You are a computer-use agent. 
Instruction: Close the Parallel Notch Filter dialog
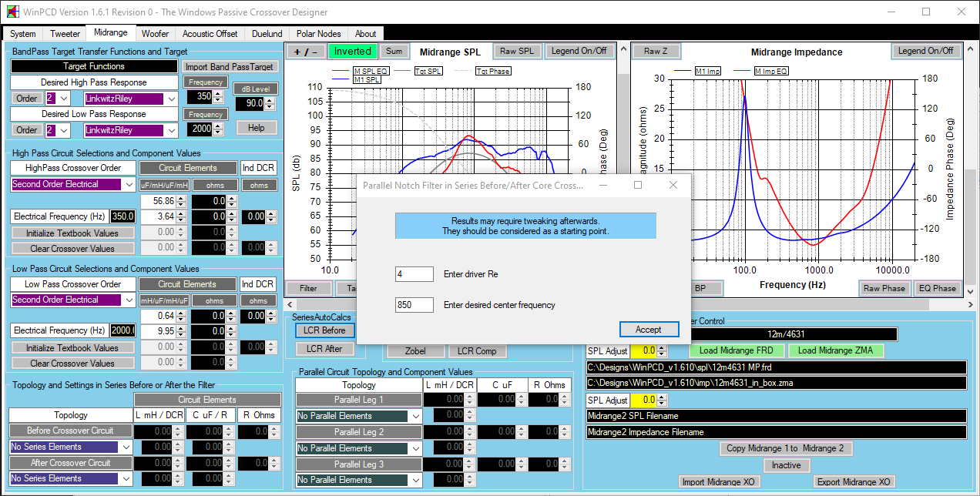(673, 186)
